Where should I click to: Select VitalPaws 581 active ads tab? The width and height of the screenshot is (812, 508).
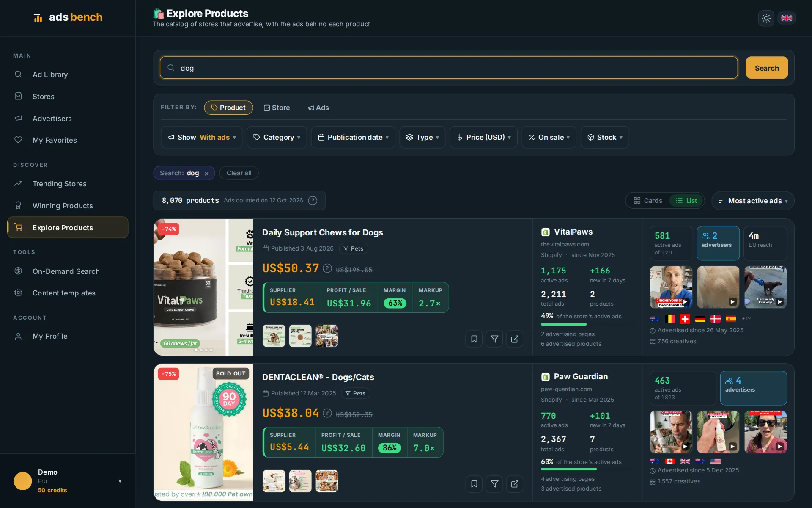point(671,243)
